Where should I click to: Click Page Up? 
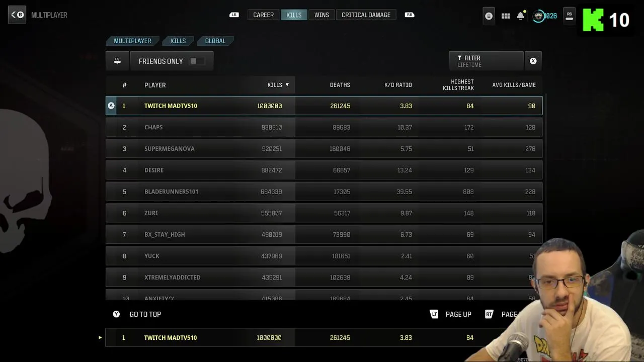[458, 314]
